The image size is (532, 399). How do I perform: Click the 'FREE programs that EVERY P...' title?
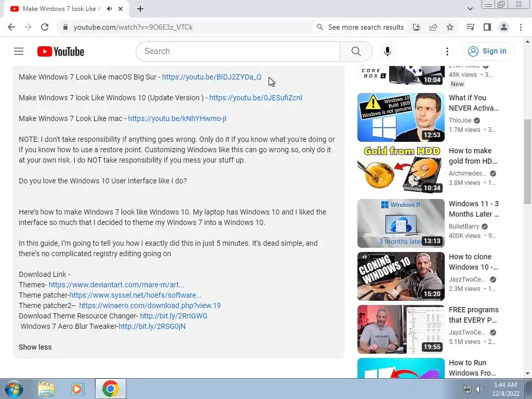coord(474,315)
